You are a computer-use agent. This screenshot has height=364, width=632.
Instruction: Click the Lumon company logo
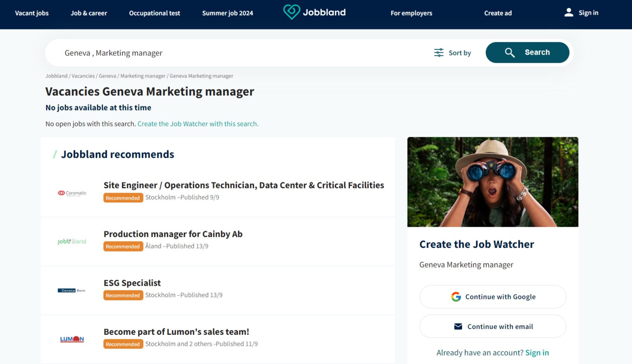72,339
